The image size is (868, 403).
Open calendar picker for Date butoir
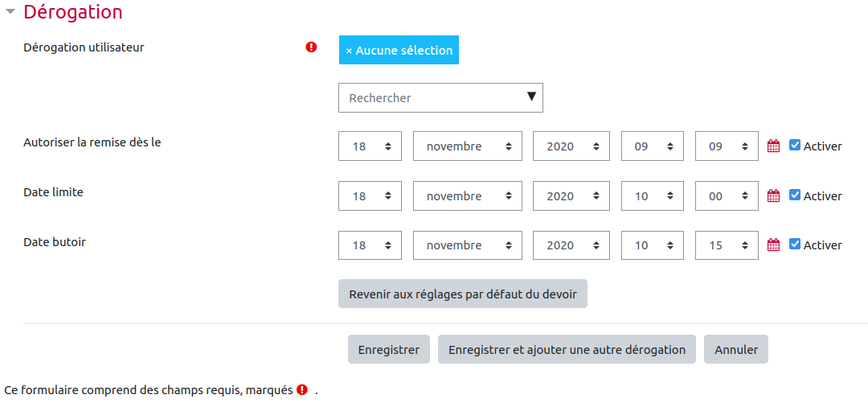[773, 245]
